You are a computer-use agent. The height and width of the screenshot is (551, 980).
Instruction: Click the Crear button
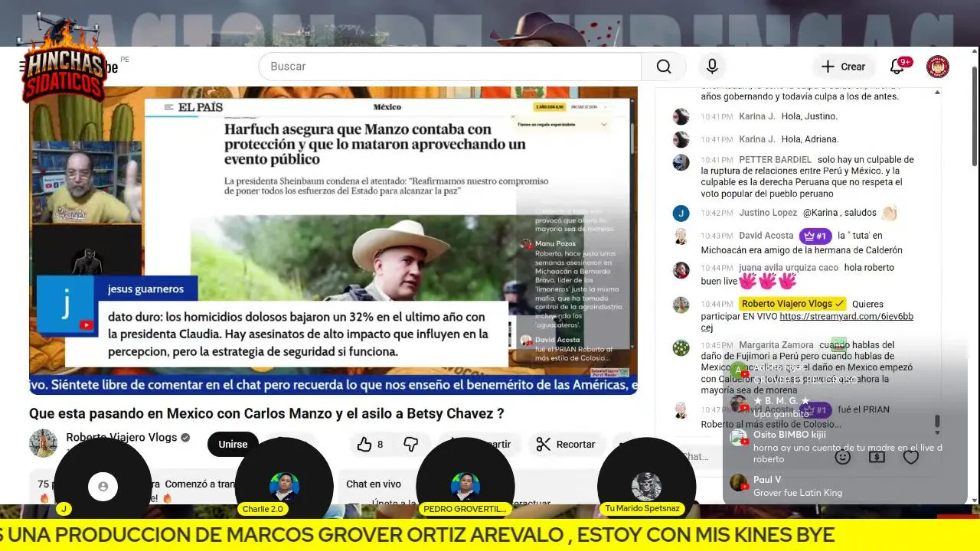pos(843,67)
